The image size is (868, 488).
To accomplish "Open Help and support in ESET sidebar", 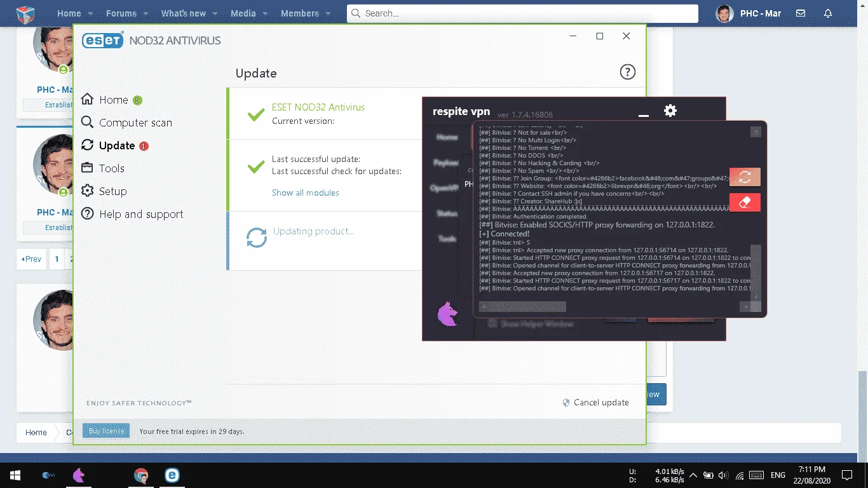I will pyautogui.click(x=132, y=214).
